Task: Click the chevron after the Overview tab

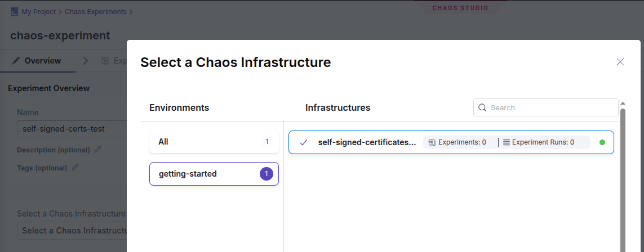Action: (x=86, y=61)
